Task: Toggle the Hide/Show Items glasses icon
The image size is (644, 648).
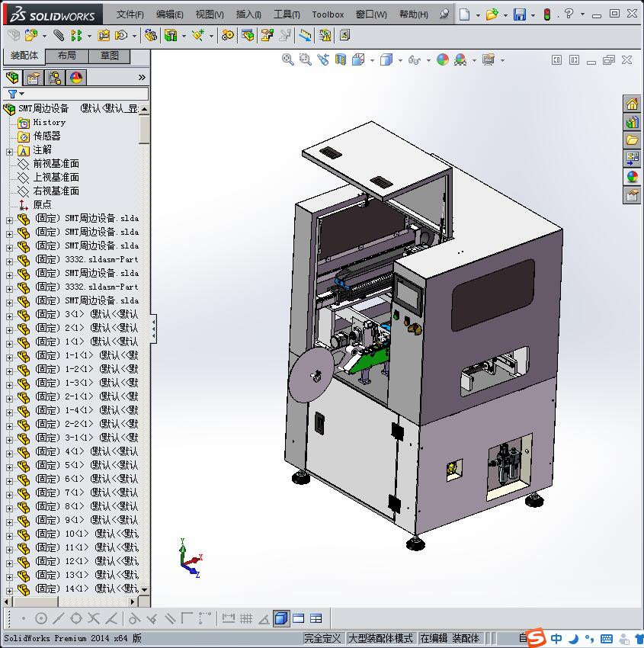Action: coord(414,59)
